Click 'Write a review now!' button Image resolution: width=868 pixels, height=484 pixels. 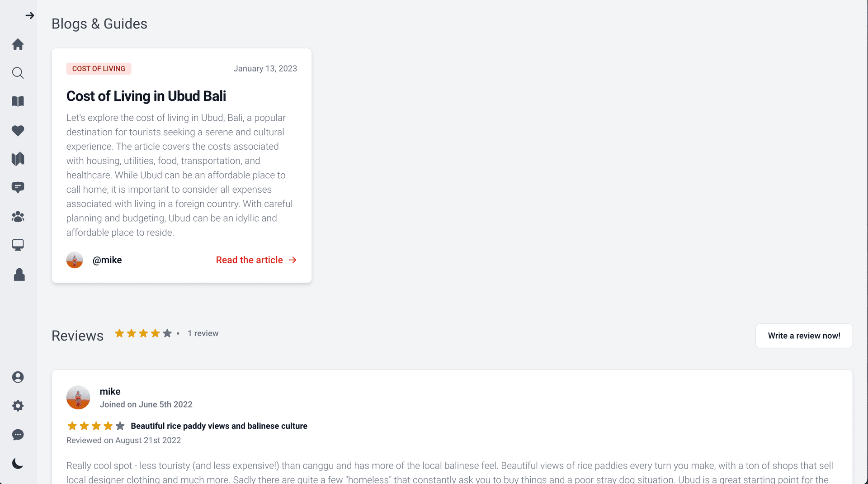click(804, 336)
